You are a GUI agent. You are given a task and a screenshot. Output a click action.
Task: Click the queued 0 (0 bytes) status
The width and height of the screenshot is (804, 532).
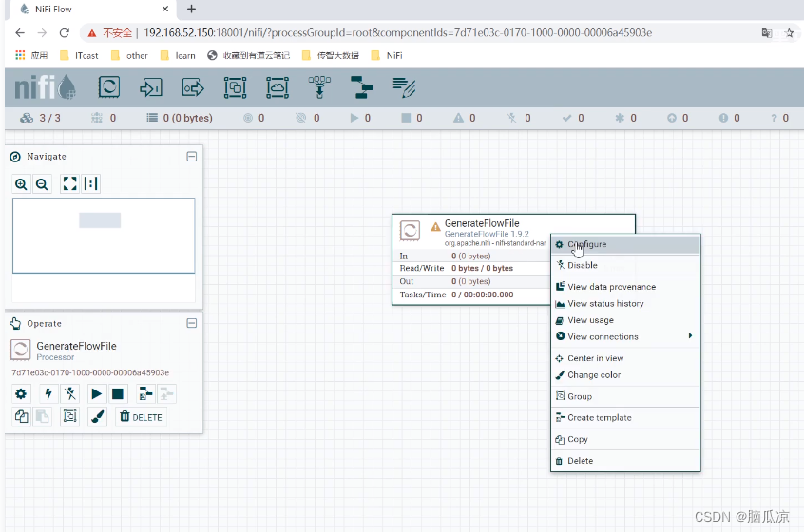pyautogui.click(x=180, y=118)
